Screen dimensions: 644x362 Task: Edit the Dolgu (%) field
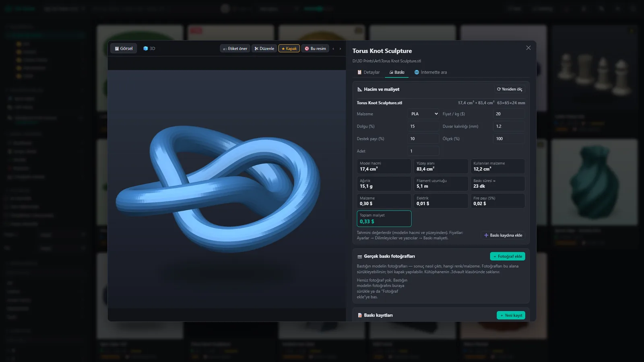click(x=424, y=126)
